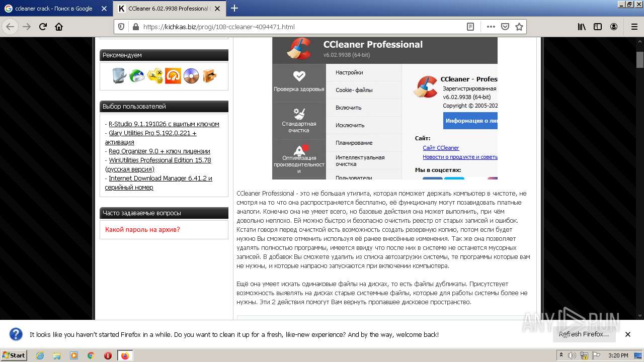Click the Выбор пользователей section header
The width and height of the screenshot is (644, 362).
tap(164, 107)
